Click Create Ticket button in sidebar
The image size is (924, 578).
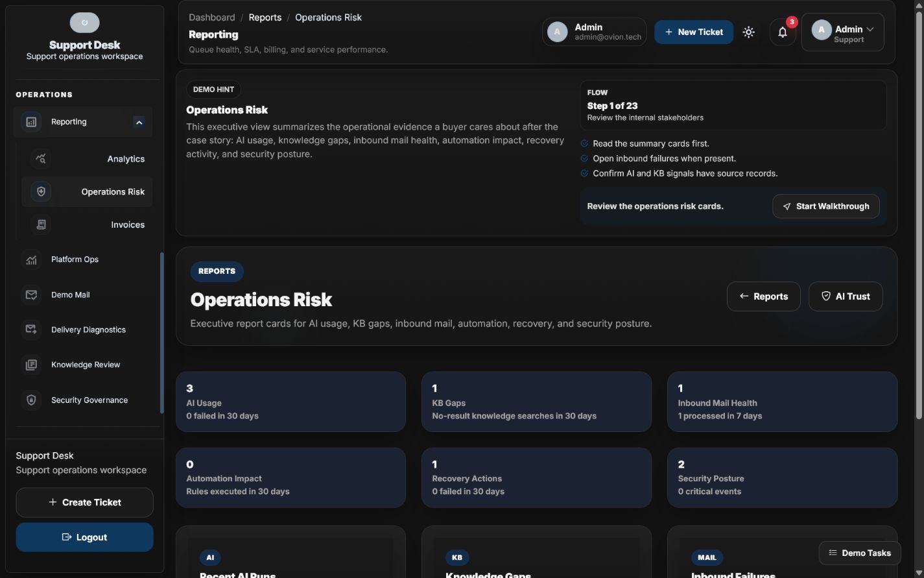coord(84,502)
